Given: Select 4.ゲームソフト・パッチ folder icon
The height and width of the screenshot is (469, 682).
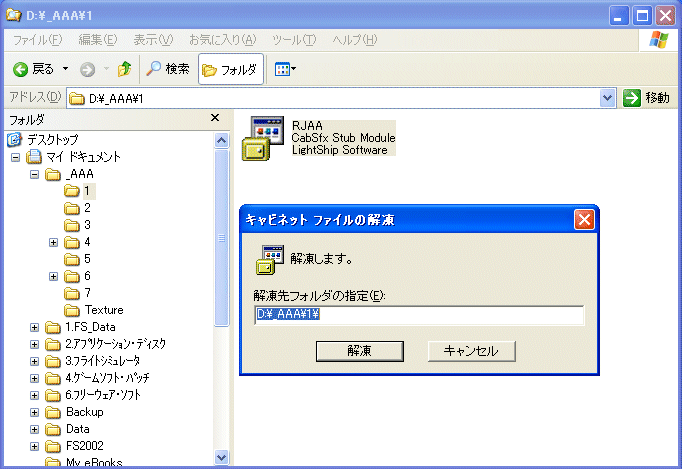Looking at the screenshot, I should [53, 379].
